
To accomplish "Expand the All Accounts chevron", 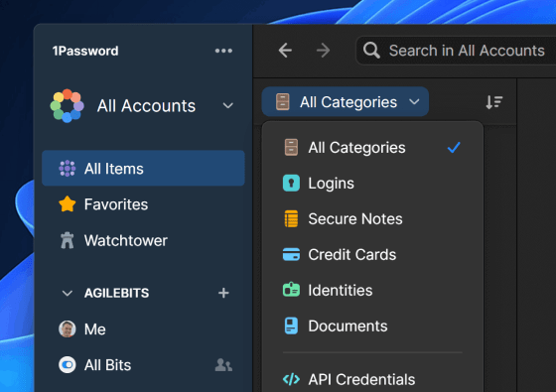I will click(x=228, y=105).
